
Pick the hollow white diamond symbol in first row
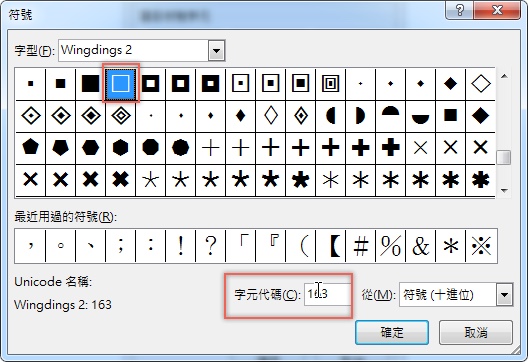481,84
